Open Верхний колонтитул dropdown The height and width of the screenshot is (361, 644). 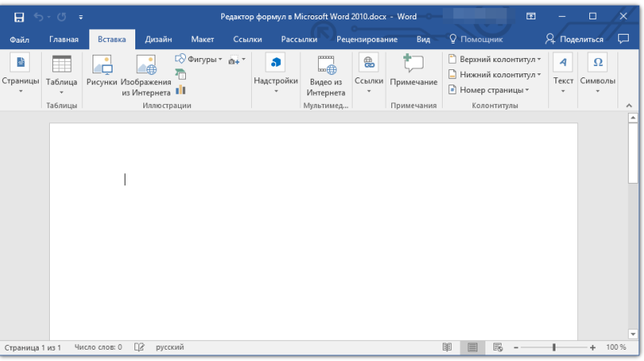[494, 59]
